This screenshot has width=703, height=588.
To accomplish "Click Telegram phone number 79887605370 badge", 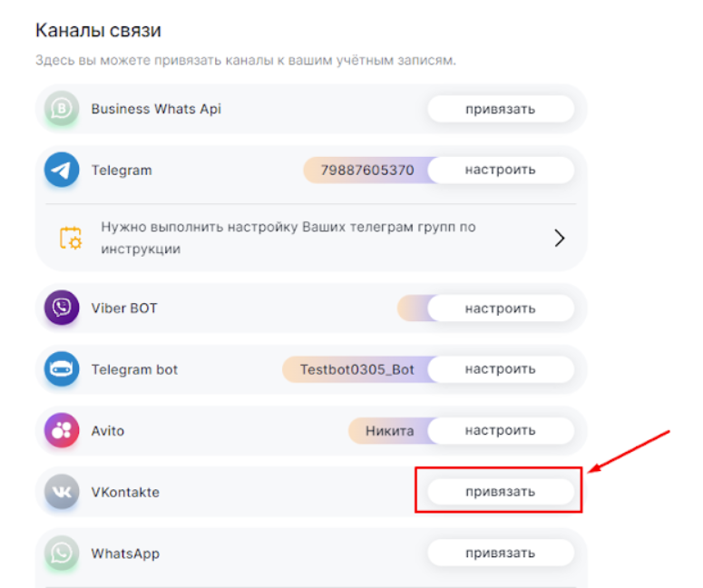I will click(366, 170).
